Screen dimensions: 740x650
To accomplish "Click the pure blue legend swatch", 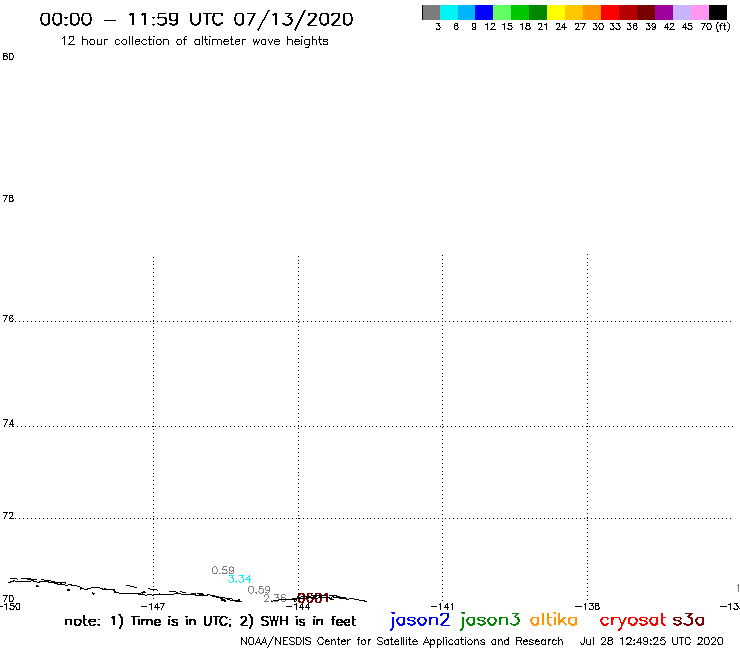I will [484, 12].
